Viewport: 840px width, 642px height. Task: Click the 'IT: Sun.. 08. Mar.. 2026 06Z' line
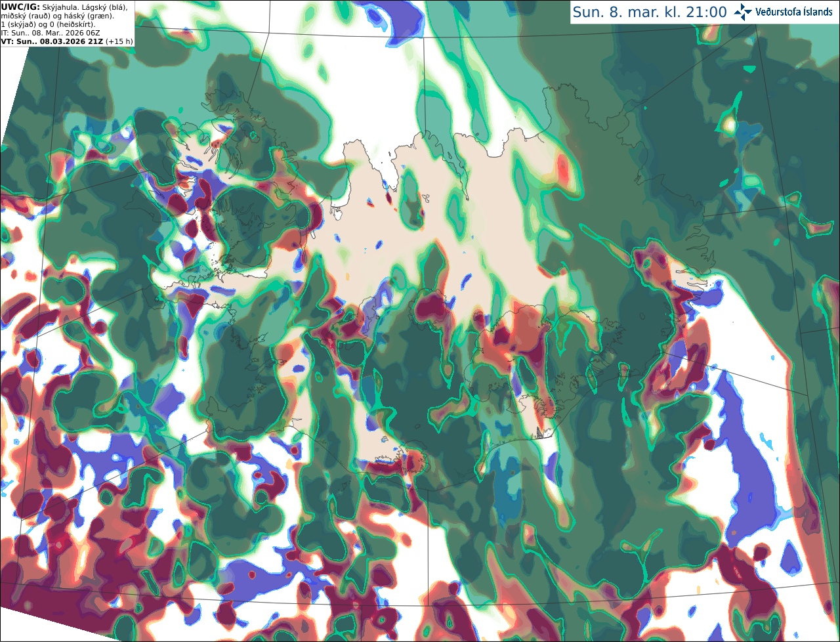pyautogui.click(x=50, y=33)
